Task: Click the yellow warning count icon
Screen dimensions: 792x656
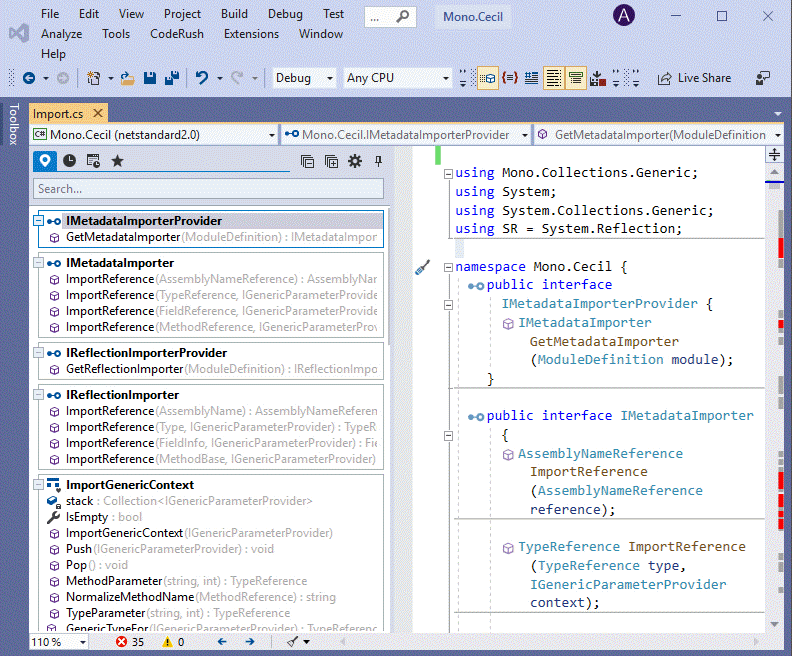Action: [x=167, y=642]
